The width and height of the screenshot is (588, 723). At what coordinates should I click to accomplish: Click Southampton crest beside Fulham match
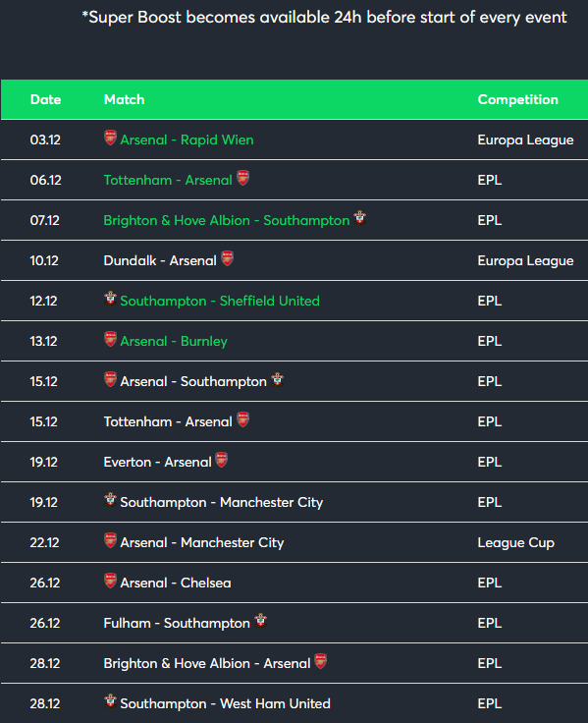pyautogui.click(x=261, y=621)
